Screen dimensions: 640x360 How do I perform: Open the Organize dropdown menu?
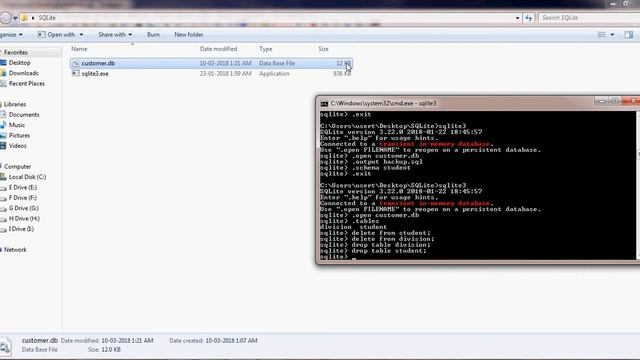click(x=11, y=35)
